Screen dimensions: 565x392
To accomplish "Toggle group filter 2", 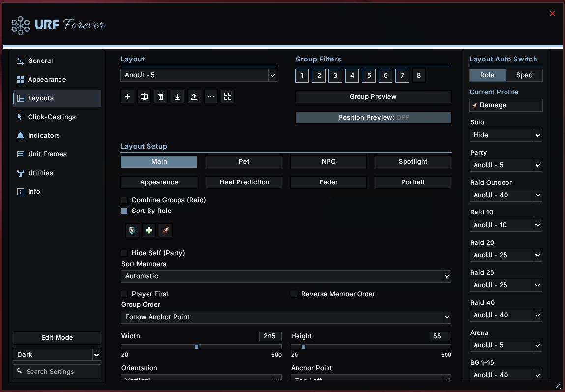I will pos(319,76).
